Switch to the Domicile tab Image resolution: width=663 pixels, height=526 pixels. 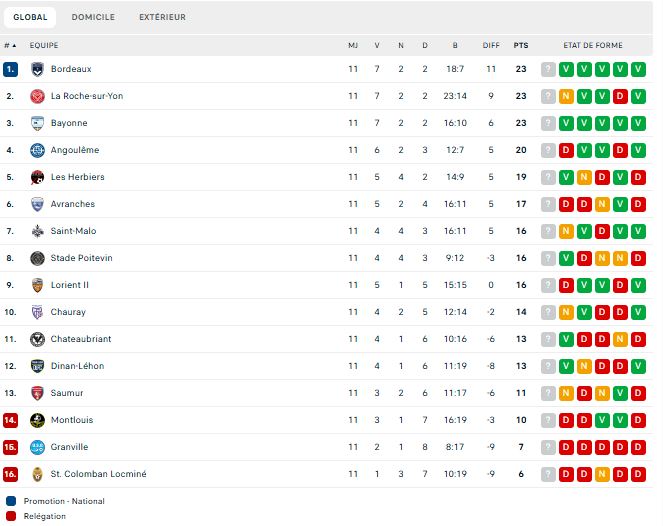click(x=93, y=17)
